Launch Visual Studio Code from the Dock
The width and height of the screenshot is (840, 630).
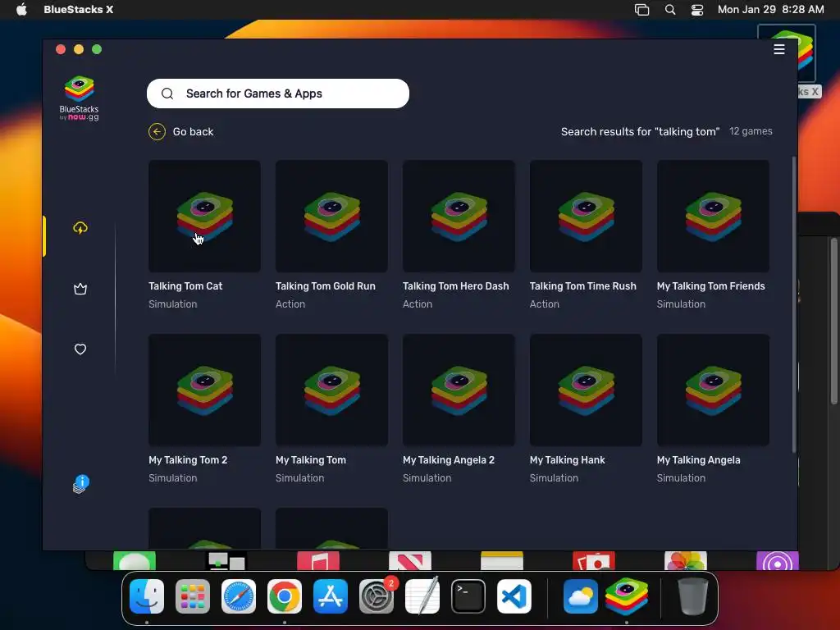click(x=514, y=596)
